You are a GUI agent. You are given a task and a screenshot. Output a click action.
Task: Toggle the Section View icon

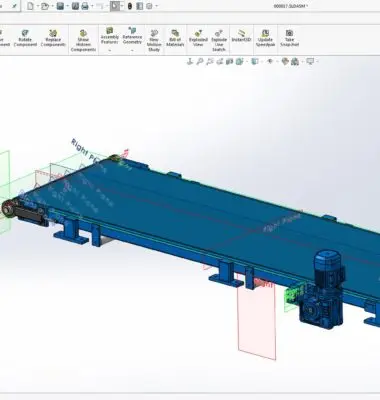point(219,61)
